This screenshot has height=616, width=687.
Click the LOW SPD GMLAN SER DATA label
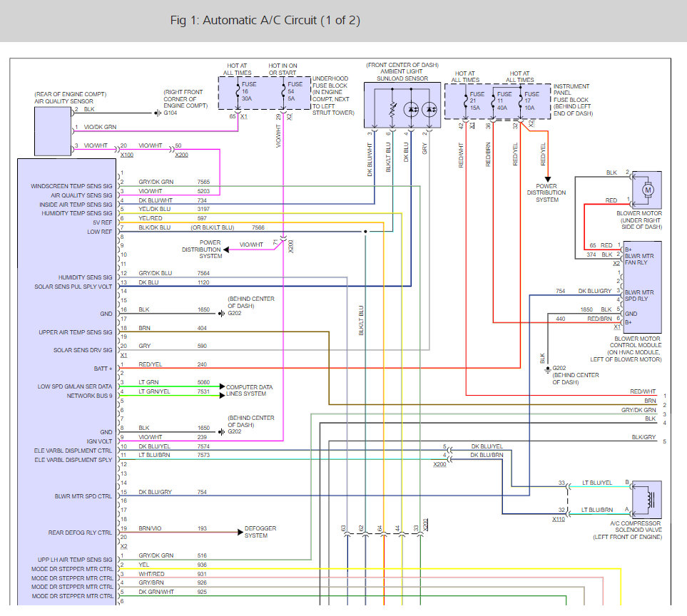click(74, 386)
